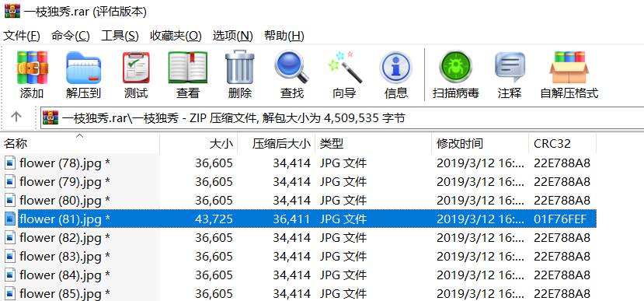Click the SFX (自解压格式) box icon

point(569,68)
